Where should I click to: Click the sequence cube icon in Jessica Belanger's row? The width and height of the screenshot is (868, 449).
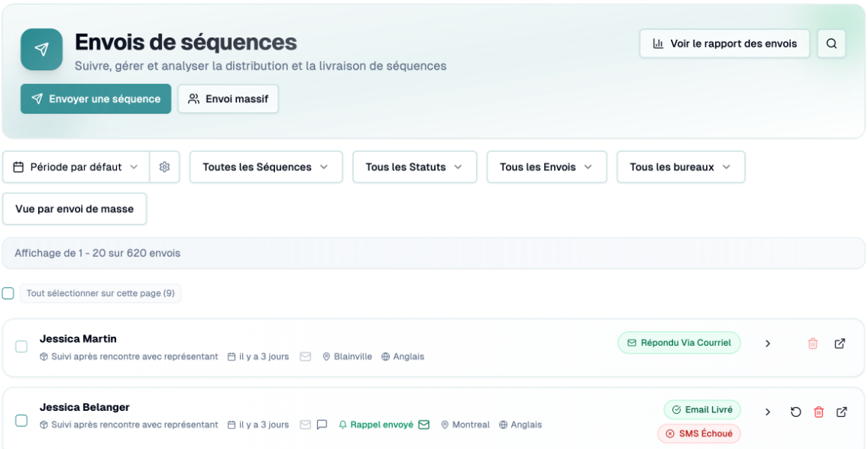click(x=44, y=425)
